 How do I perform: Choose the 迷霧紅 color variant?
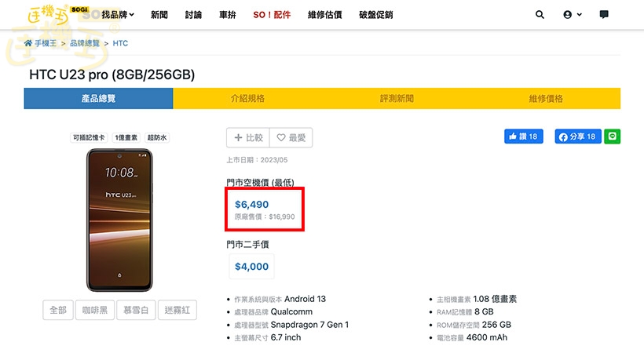point(177,310)
